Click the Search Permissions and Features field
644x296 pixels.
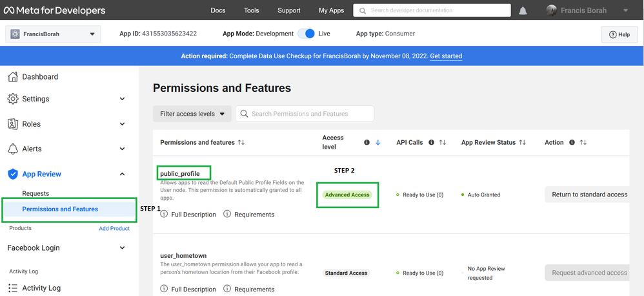(305, 114)
